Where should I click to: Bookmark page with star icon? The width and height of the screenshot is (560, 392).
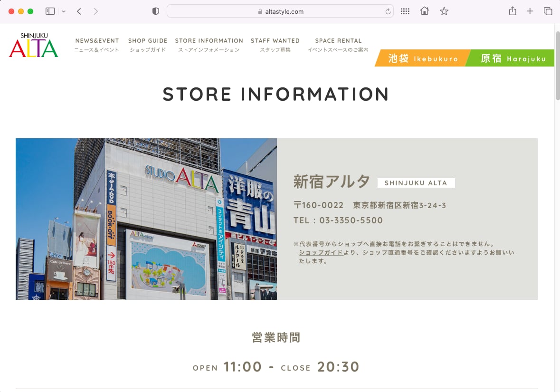pyautogui.click(x=444, y=11)
